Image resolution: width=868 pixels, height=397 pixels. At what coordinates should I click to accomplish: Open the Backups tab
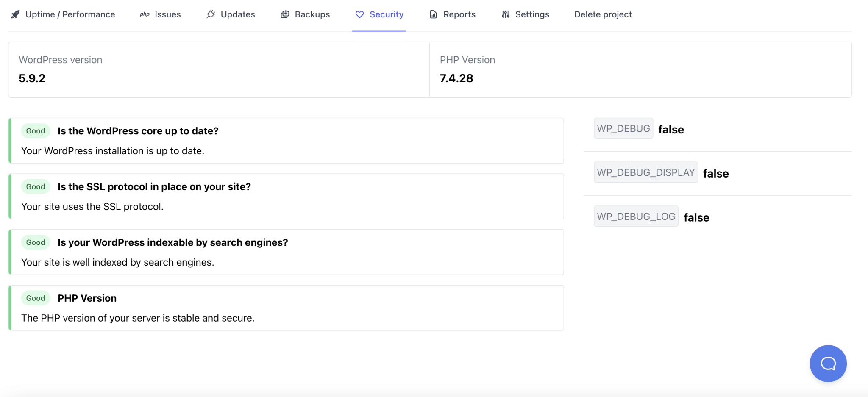coord(305,14)
